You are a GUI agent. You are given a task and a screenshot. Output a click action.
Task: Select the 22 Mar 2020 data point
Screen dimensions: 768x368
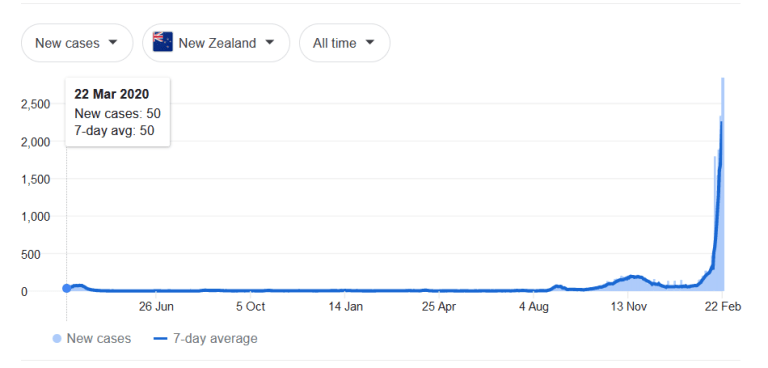67,288
